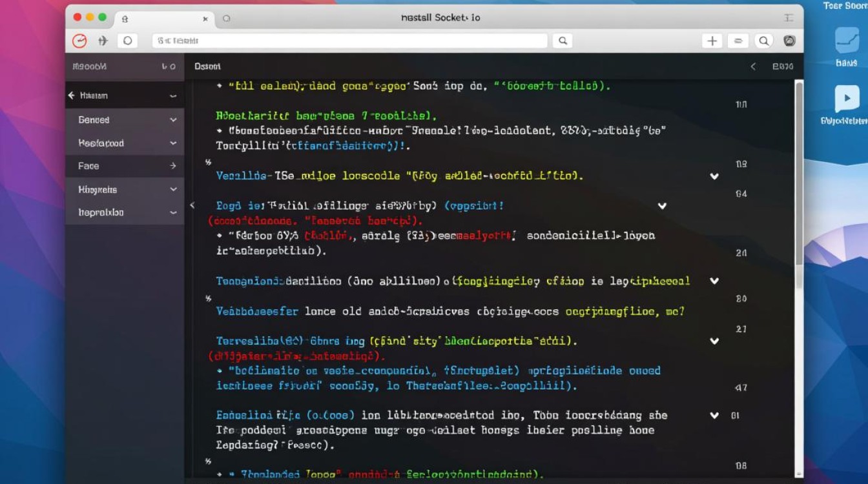Select the Ireprelxlon sidebar item

[101, 212]
